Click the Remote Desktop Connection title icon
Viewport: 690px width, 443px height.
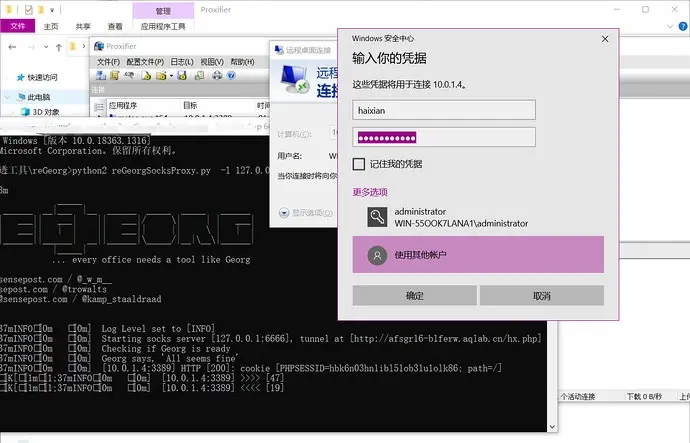point(279,50)
